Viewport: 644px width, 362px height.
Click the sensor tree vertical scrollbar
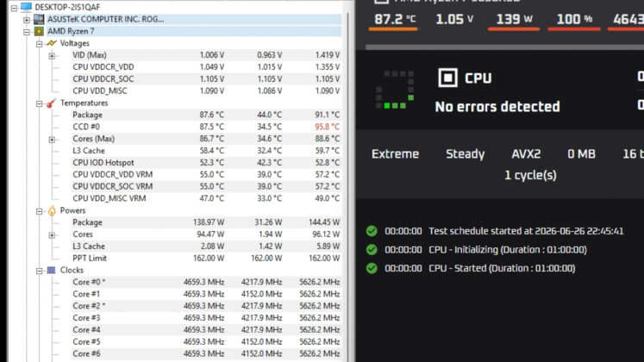348,184
